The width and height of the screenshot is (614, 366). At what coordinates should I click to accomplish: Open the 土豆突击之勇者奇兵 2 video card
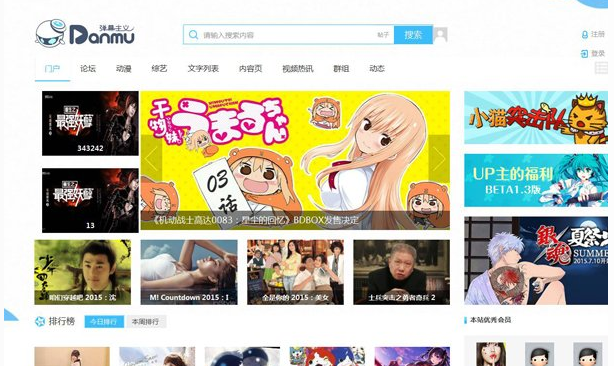pyautogui.click(x=401, y=272)
